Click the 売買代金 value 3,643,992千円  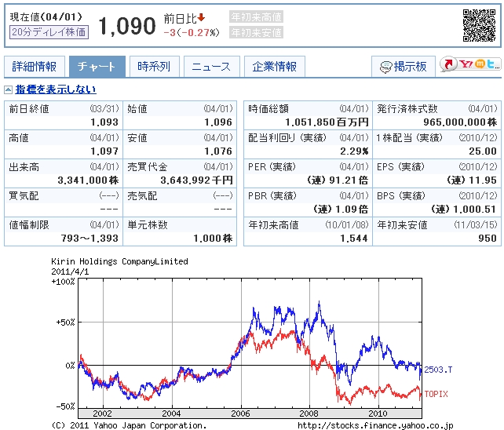click(x=197, y=180)
